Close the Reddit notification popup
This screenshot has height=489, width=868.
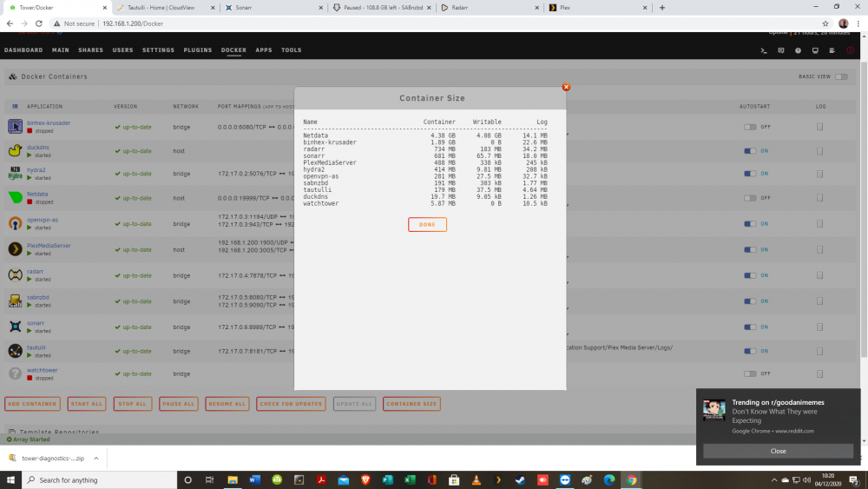coord(778,451)
